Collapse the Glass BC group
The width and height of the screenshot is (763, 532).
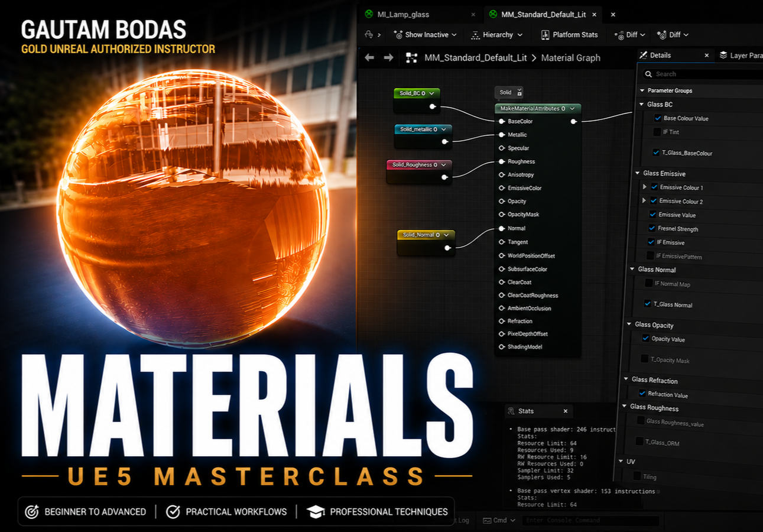pyautogui.click(x=642, y=105)
